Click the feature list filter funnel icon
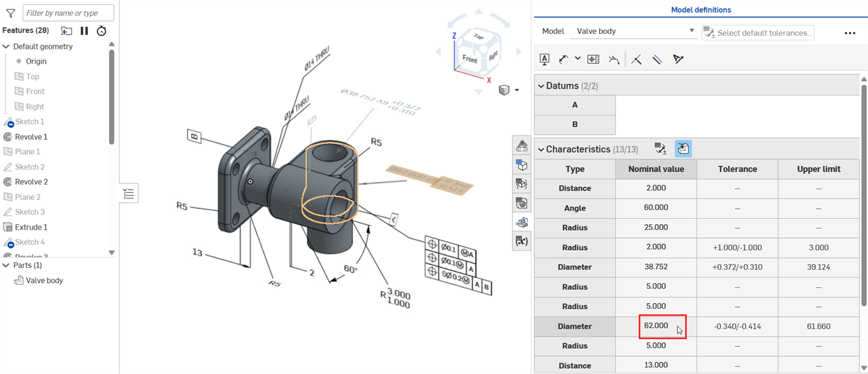The width and height of the screenshot is (868, 374). click(11, 13)
